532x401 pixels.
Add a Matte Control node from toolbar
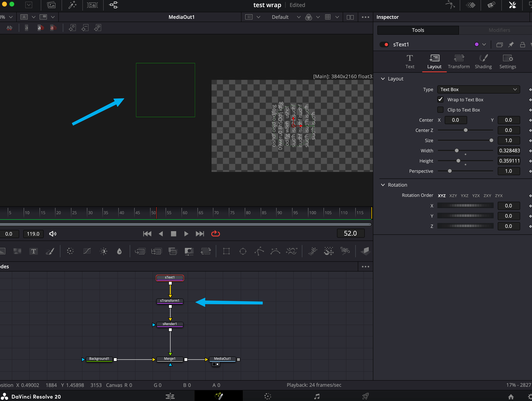click(x=189, y=251)
